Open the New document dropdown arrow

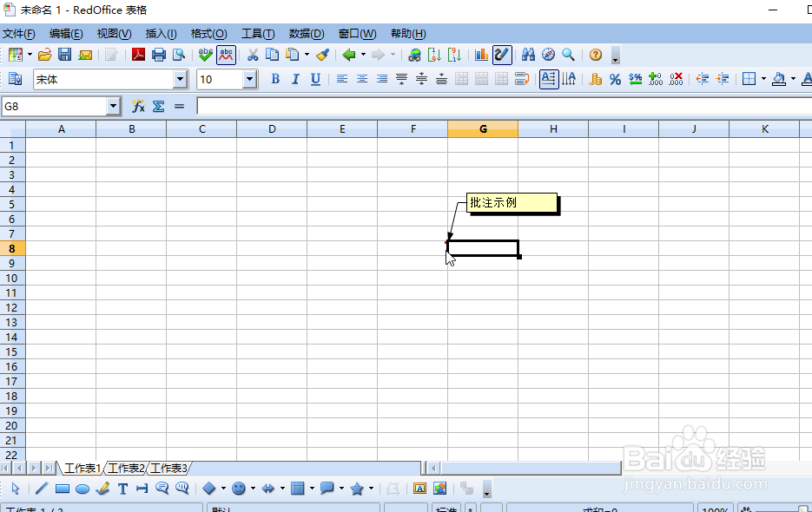[x=30, y=55]
